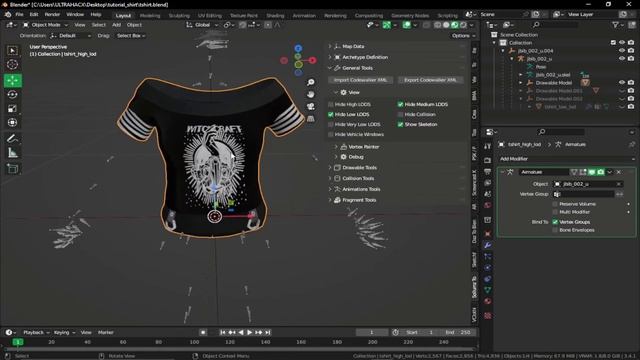Uncheck Hide Low LODS
This screenshot has width=640, height=360.
(331, 115)
